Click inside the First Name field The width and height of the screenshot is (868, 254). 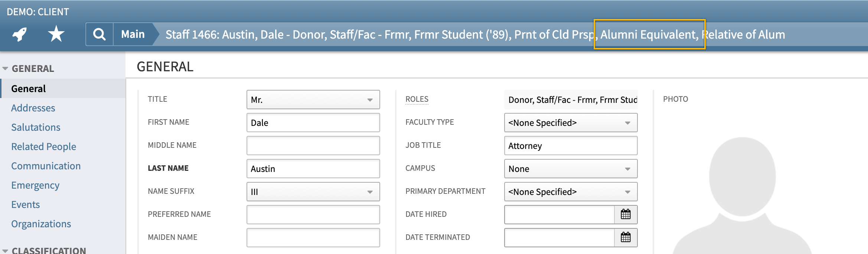(313, 123)
